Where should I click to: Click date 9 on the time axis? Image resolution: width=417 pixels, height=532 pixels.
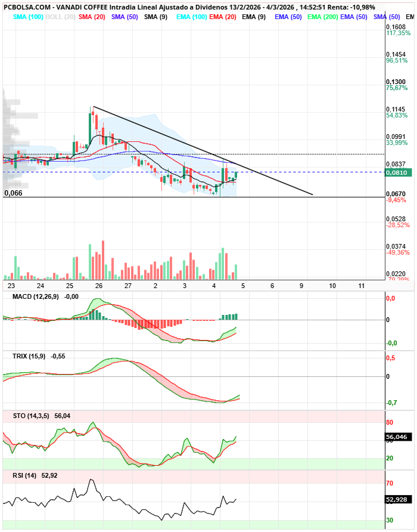pyautogui.click(x=301, y=286)
